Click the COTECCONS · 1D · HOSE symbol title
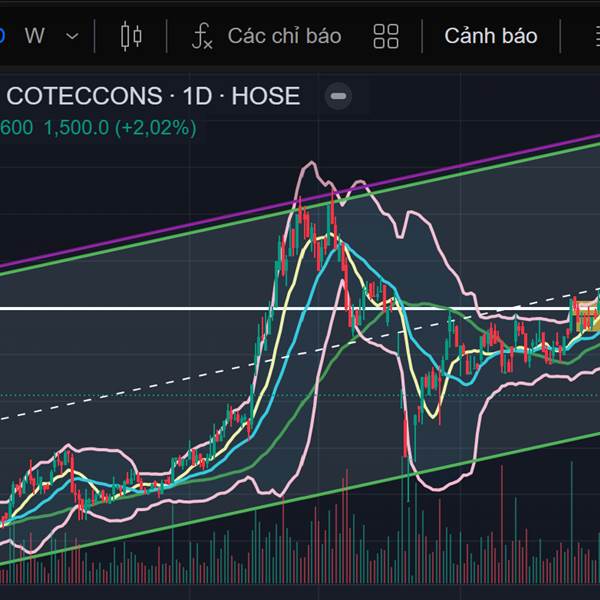 [153, 96]
